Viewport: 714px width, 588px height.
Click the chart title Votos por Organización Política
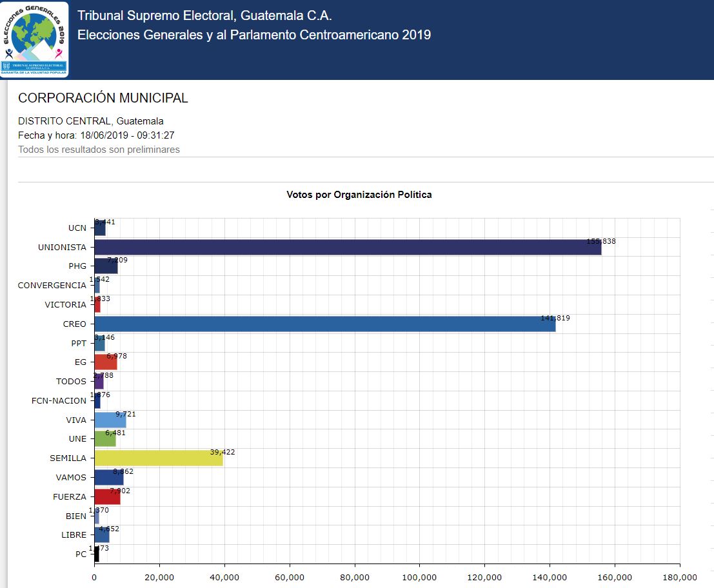359,195
